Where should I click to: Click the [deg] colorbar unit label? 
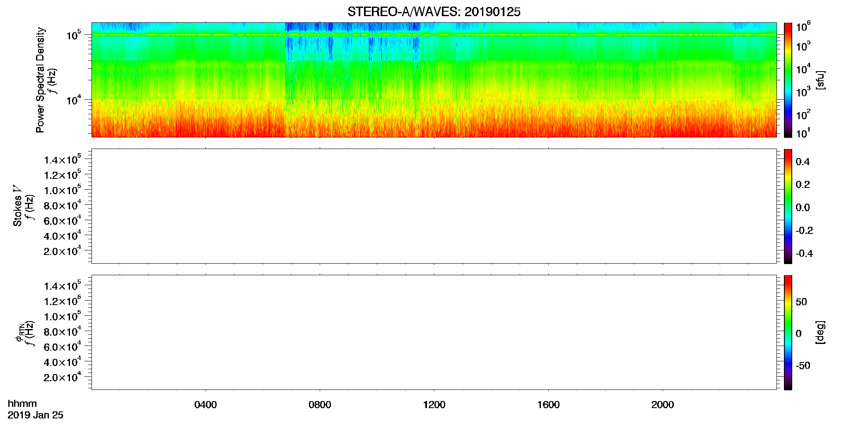820,332
